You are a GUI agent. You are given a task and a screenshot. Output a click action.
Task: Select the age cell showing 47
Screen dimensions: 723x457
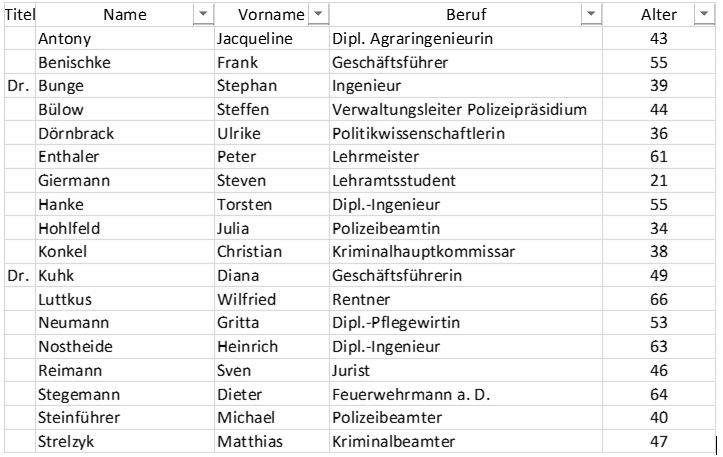[659, 442]
